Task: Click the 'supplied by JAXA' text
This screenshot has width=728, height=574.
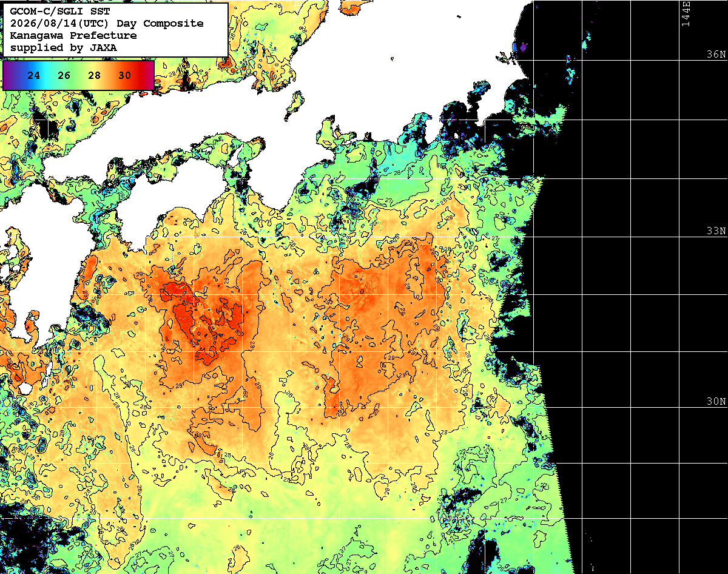Action: coord(64,47)
